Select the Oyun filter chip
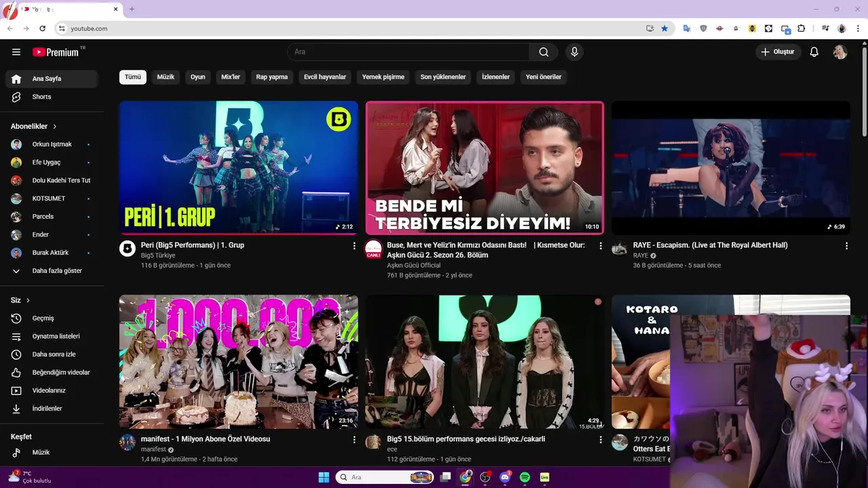868x488 pixels. [198, 77]
